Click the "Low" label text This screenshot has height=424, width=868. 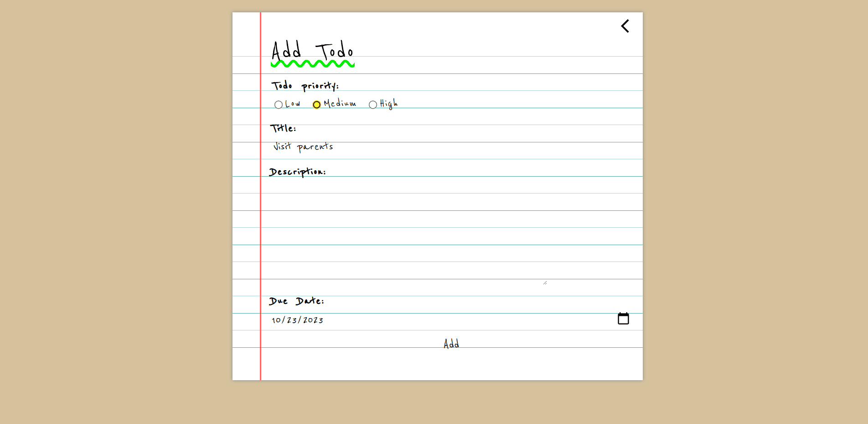pos(293,104)
